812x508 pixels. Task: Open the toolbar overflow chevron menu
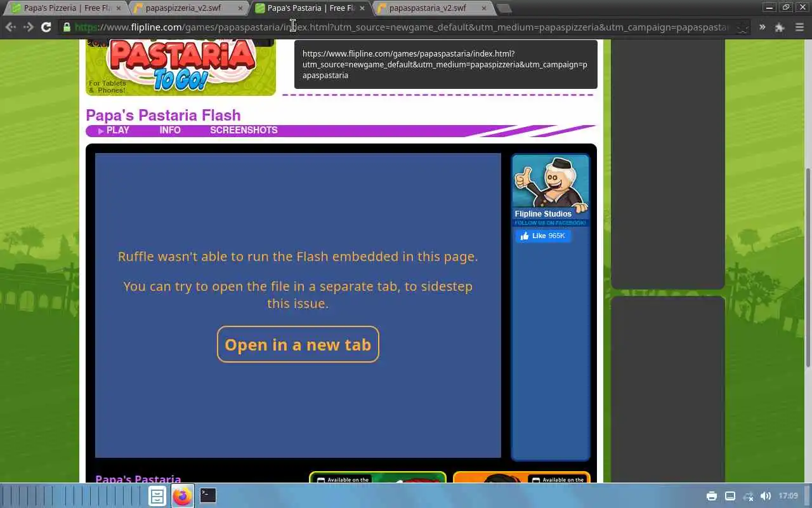[x=762, y=27]
